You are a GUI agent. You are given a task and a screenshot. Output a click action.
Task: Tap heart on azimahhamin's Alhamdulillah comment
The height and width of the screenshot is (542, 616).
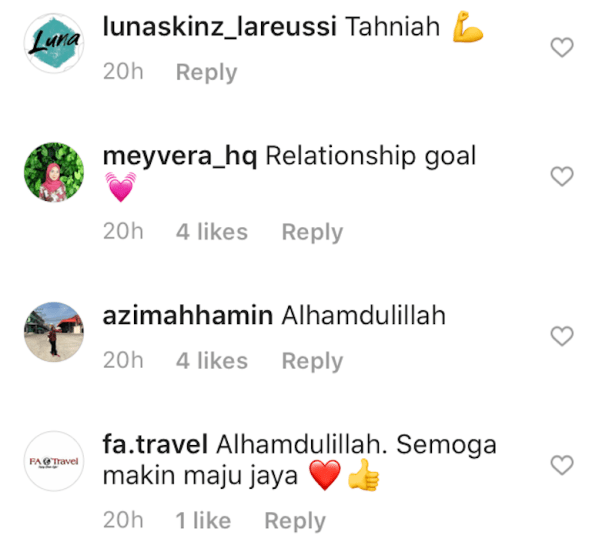click(x=562, y=336)
